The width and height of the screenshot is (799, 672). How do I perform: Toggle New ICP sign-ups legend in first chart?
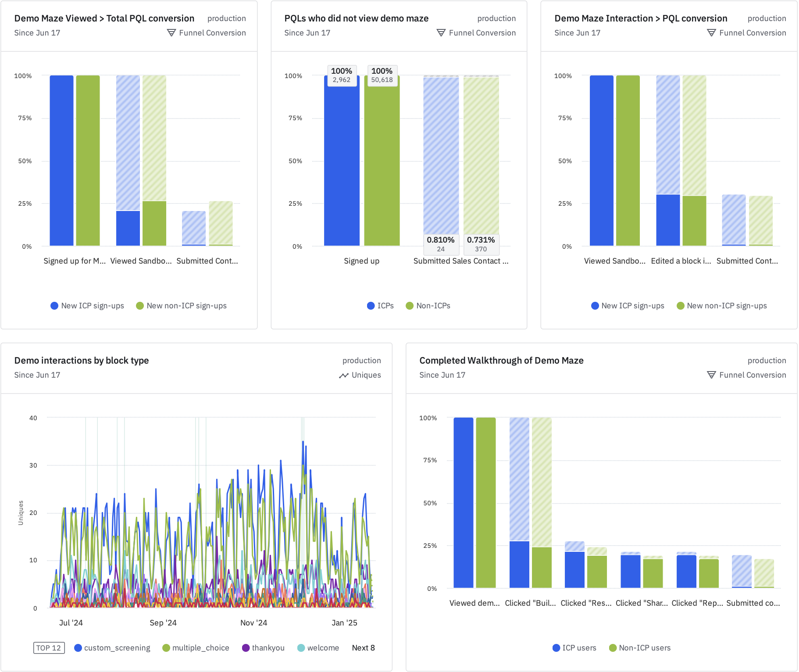pyautogui.click(x=87, y=306)
